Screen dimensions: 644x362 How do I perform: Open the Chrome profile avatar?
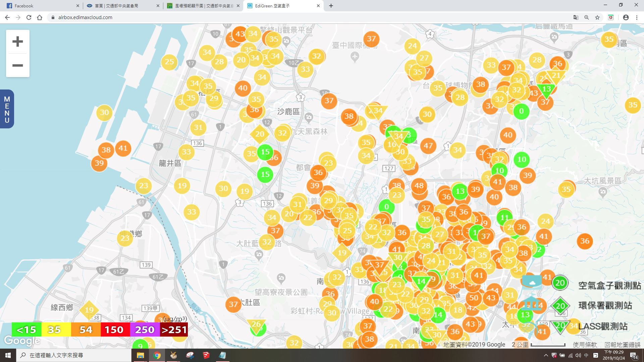pyautogui.click(x=626, y=17)
